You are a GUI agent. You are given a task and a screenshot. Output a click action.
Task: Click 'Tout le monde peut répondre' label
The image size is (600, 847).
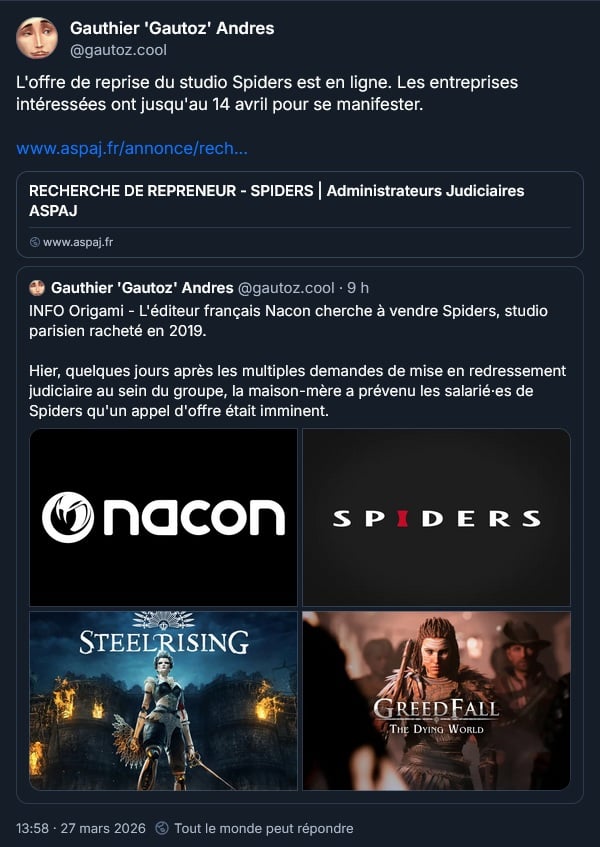[264, 828]
